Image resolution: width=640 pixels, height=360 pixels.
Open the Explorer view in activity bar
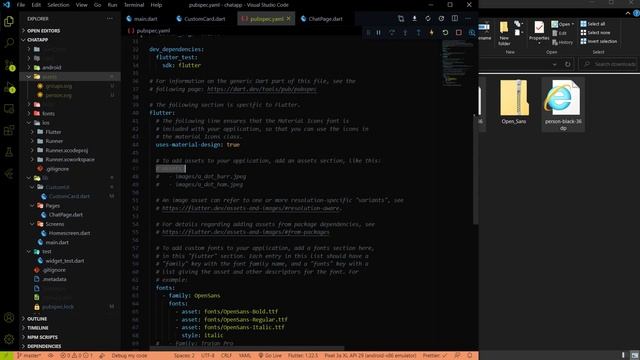9,21
